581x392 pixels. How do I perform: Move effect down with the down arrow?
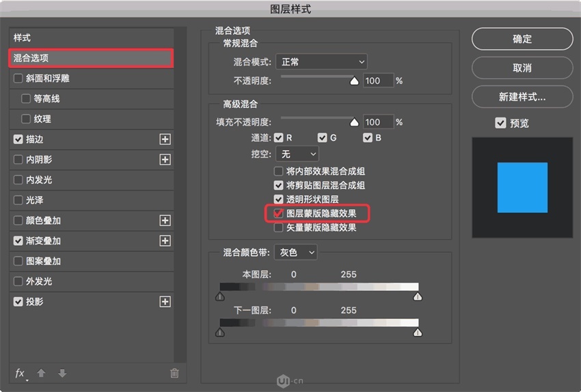coord(62,373)
